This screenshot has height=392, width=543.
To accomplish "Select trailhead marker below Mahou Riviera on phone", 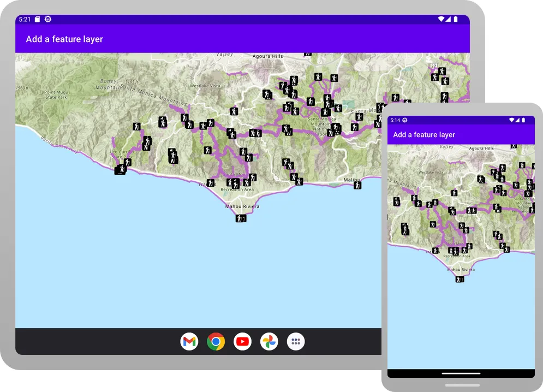I will pos(460,279).
